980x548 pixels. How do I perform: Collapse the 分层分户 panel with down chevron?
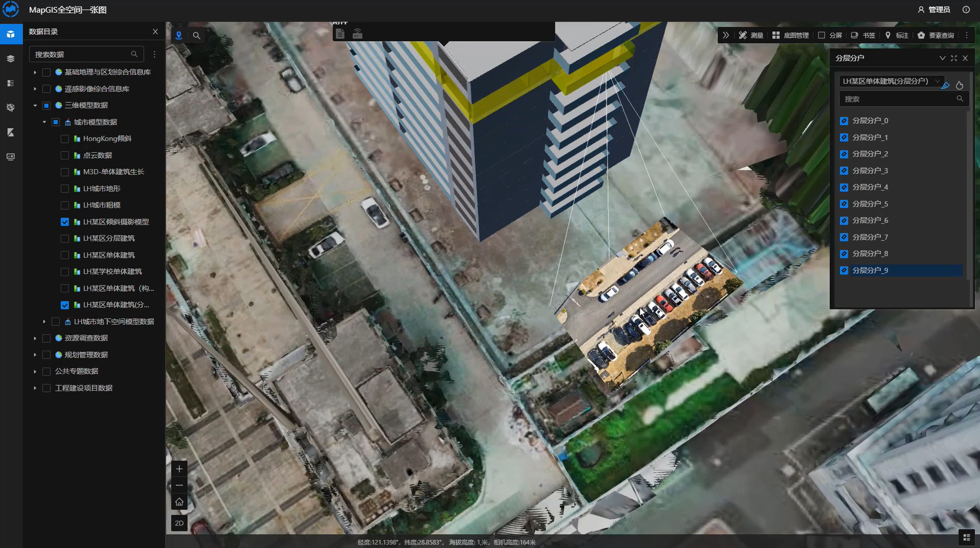pyautogui.click(x=942, y=58)
